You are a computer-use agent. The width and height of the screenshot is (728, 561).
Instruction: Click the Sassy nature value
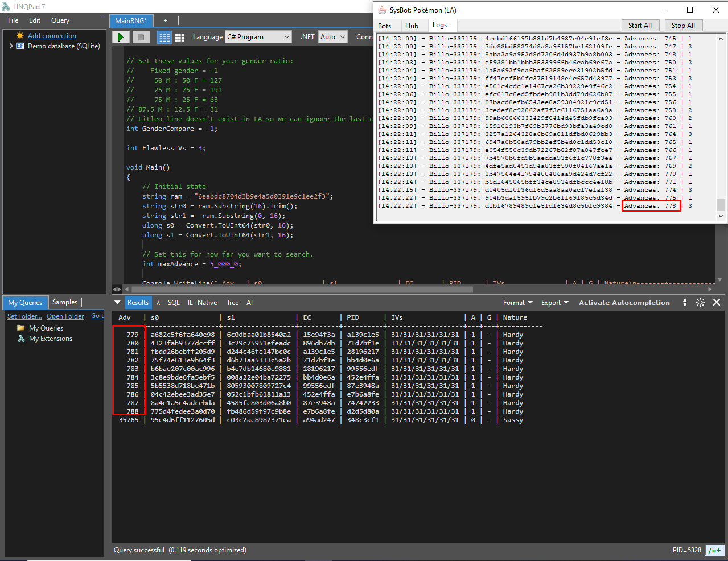click(x=513, y=420)
